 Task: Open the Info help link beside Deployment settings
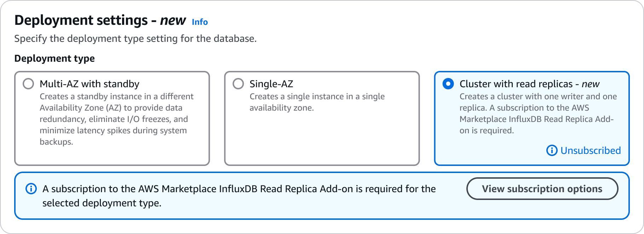point(200,22)
